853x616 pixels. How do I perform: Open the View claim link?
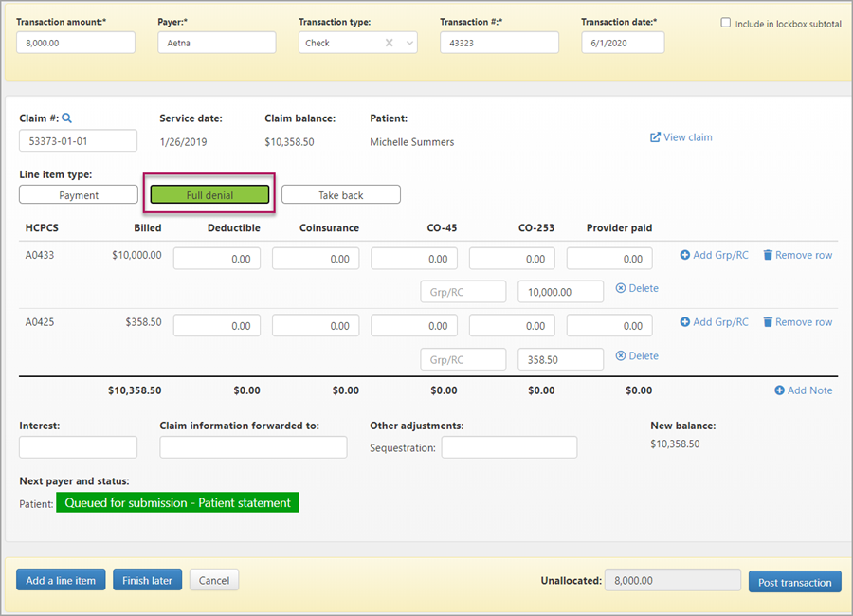(x=681, y=137)
